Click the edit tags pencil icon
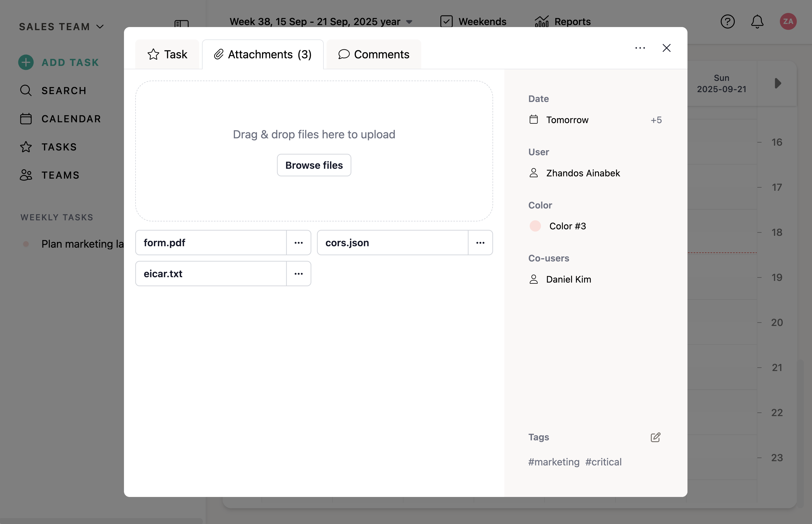Image resolution: width=812 pixels, height=524 pixels. 655,437
